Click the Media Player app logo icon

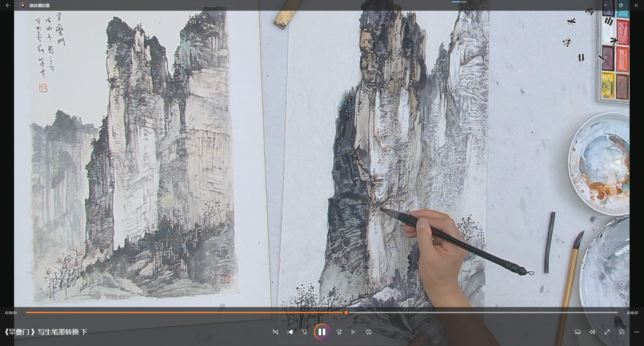click(x=22, y=5)
